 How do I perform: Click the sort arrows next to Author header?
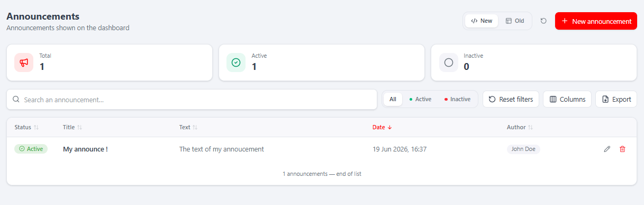[x=530, y=128]
